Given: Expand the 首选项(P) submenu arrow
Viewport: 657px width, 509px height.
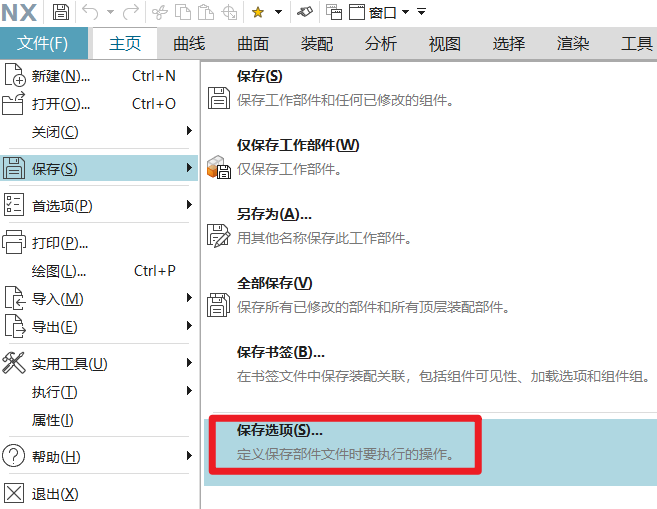Looking at the screenshot, I should (x=189, y=204).
